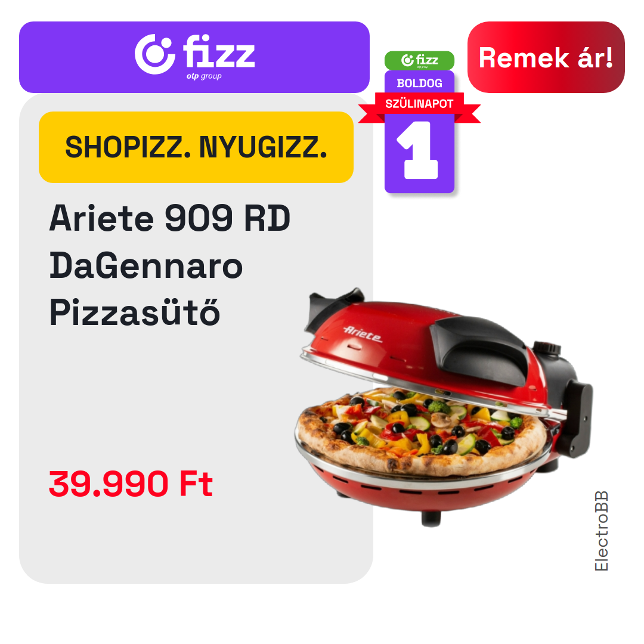Click the red SZÜLINAPOT ribbon

click(419, 105)
